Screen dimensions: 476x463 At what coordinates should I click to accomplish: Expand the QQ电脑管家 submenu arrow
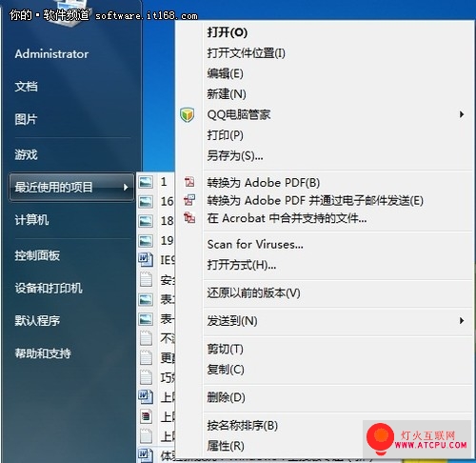pyautogui.click(x=462, y=114)
